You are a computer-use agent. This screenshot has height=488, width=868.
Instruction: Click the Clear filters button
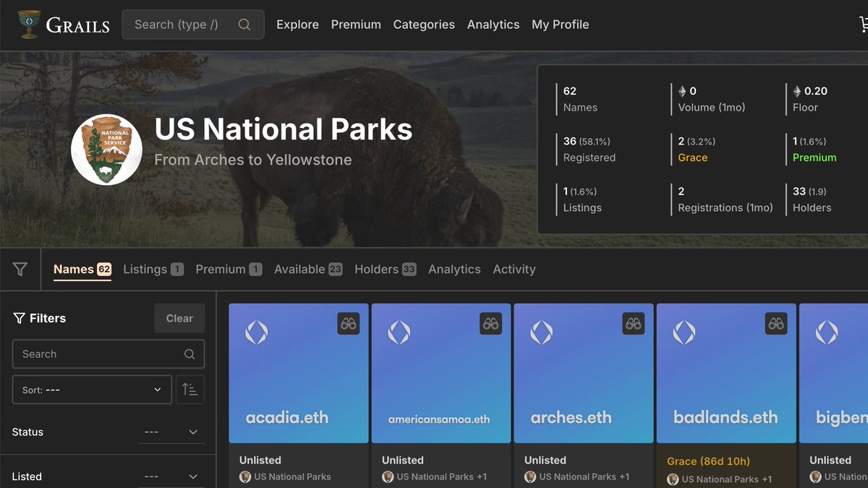pyautogui.click(x=179, y=318)
